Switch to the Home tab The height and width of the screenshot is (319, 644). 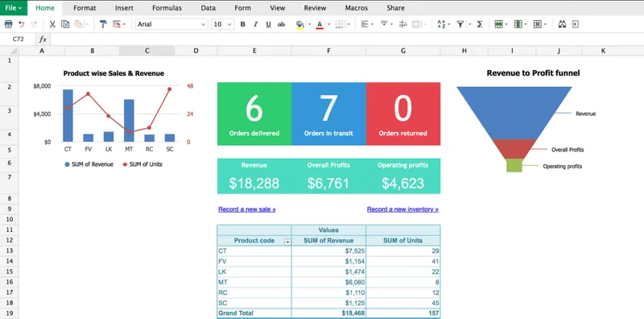click(x=45, y=8)
